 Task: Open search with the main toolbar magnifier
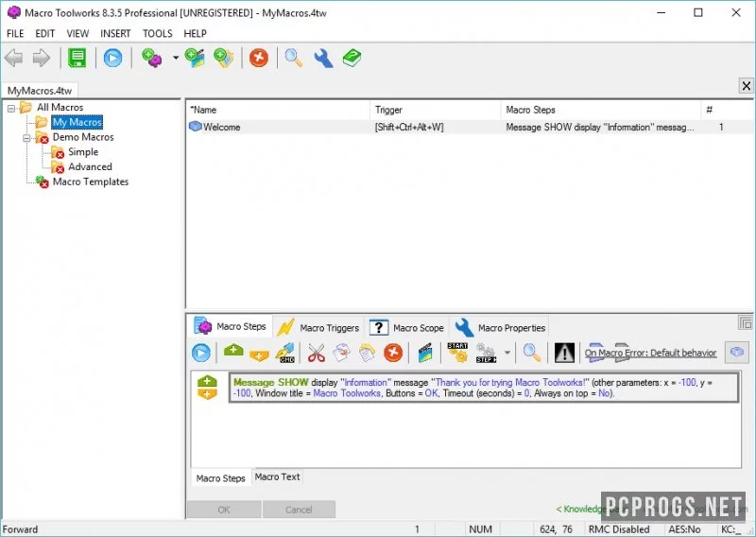tap(294, 58)
